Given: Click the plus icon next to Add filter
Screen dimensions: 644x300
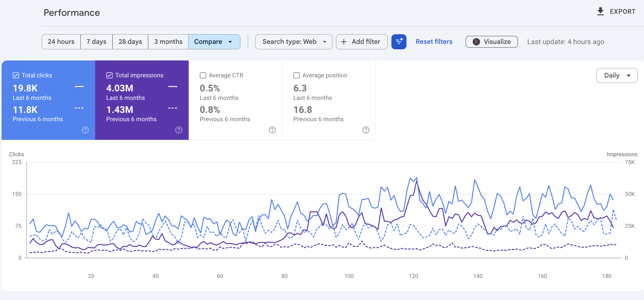Looking at the screenshot, I should (344, 42).
